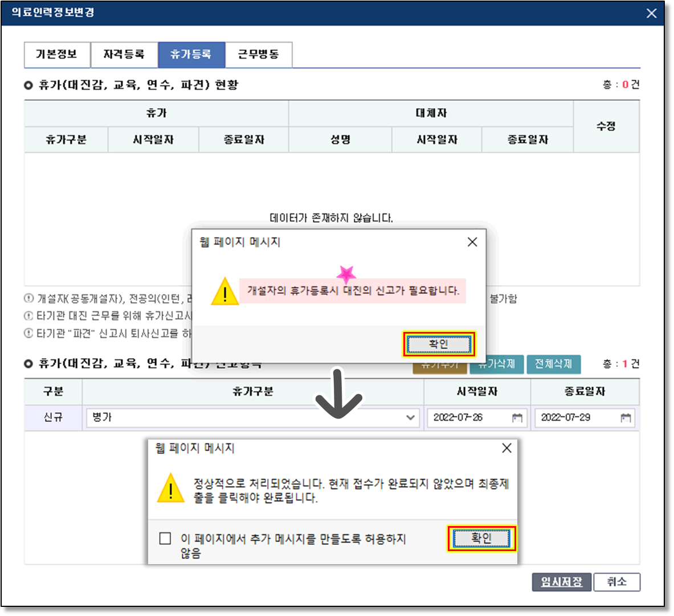This screenshot has height=616, width=674.
Task: Click the warning icon in the 대진의 dialog
Action: pos(225,291)
